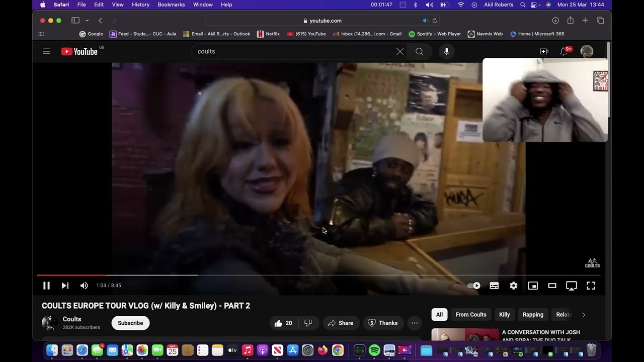Skip to next video using Next button
644x362 pixels.
[65, 286]
